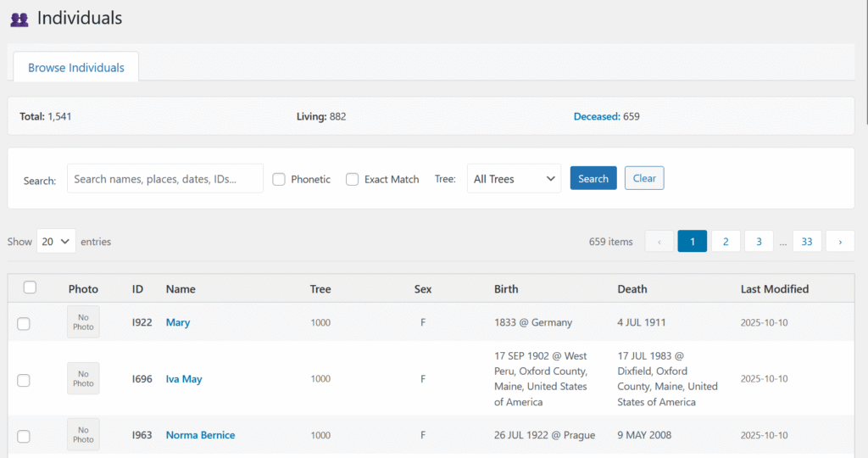Viewport: 868px width, 458px height.
Task: Click the No Photo thumbnail for Mary
Action: click(x=83, y=322)
